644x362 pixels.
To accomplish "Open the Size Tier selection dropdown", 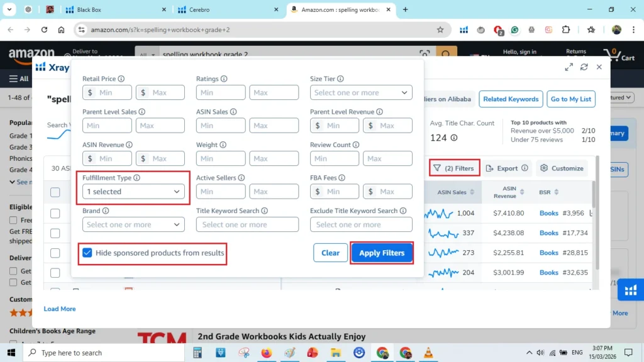I will 360,92.
